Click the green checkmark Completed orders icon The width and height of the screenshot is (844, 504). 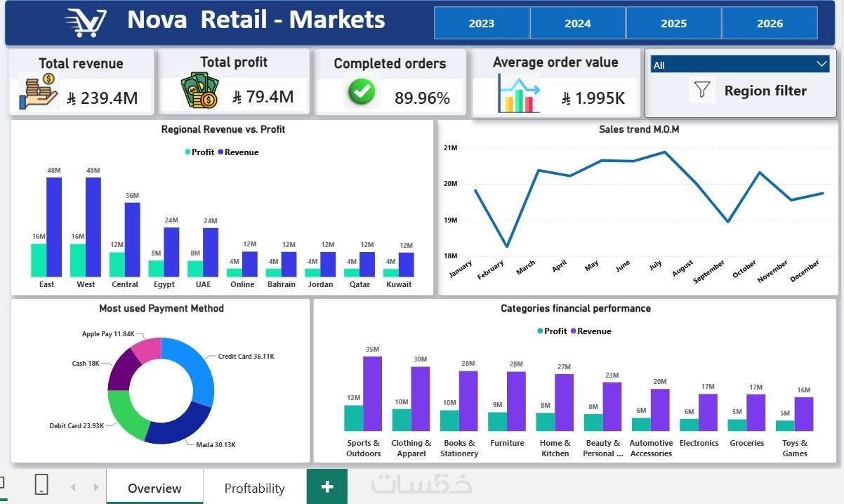tap(362, 91)
